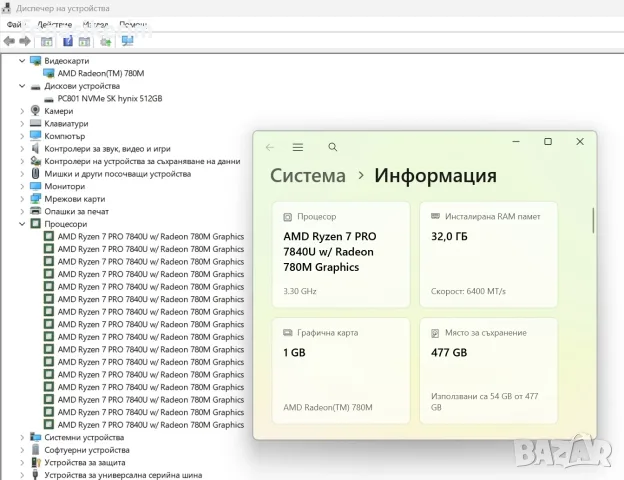Click the back arrow in Settings window
Screen dimensions: 624x480
(x=270, y=147)
